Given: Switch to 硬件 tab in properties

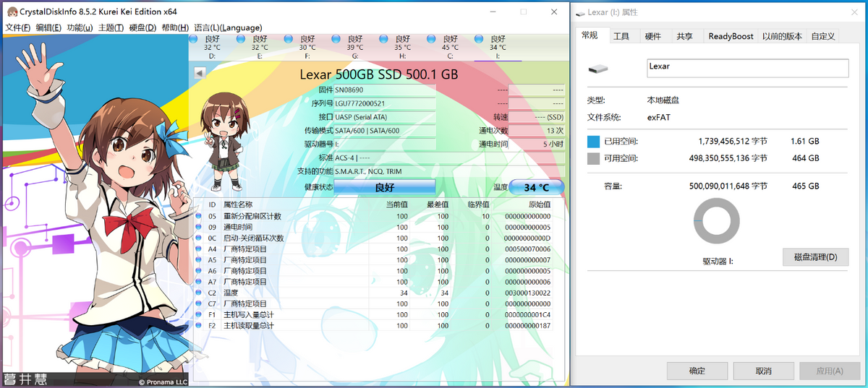Looking at the screenshot, I should 653,36.
